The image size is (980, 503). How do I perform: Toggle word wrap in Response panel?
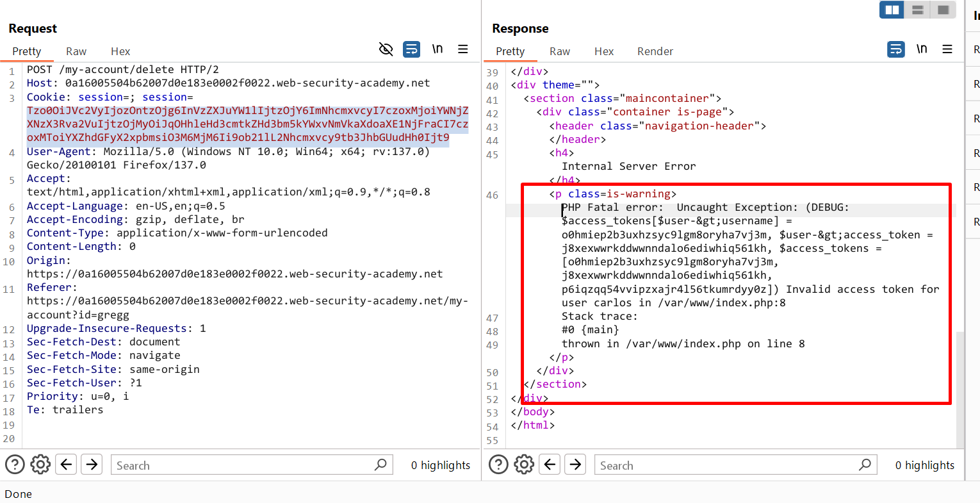point(895,49)
